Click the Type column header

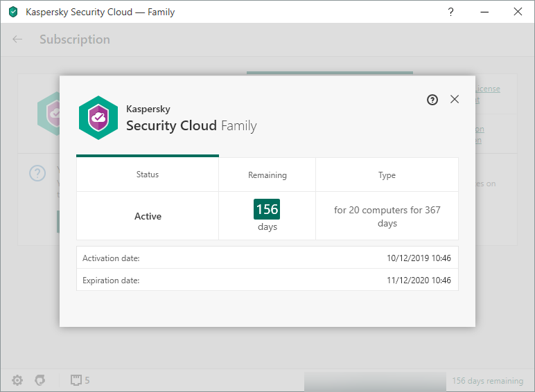tap(387, 175)
